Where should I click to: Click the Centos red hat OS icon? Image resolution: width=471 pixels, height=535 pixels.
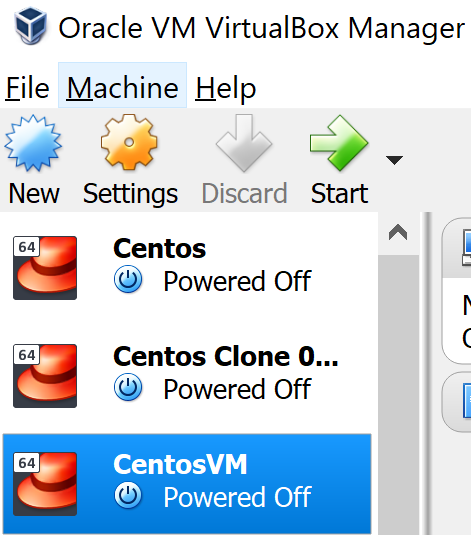45,268
